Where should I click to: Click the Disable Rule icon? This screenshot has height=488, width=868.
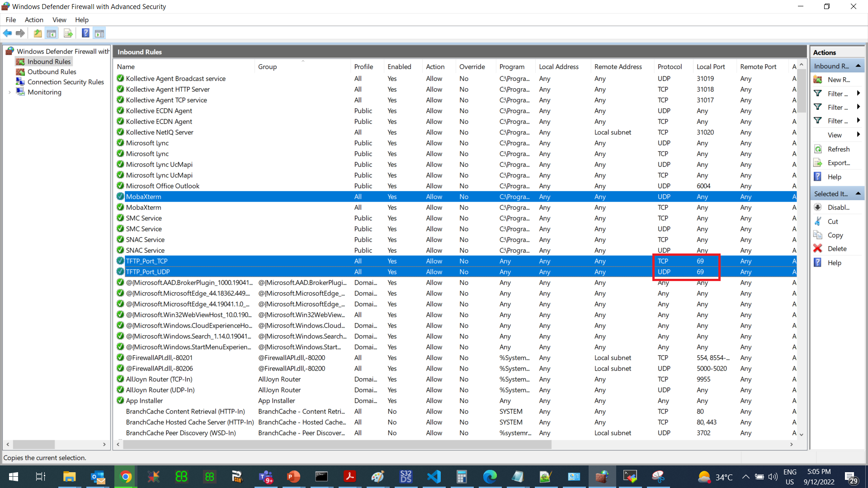click(818, 207)
